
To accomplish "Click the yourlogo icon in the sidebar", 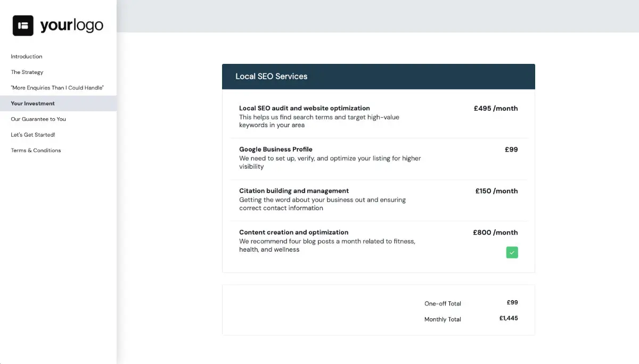I will [x=22, y=24].
